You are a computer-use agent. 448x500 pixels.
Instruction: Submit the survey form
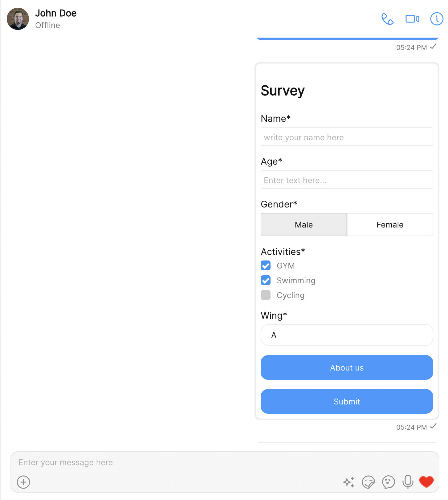[347, 401]
